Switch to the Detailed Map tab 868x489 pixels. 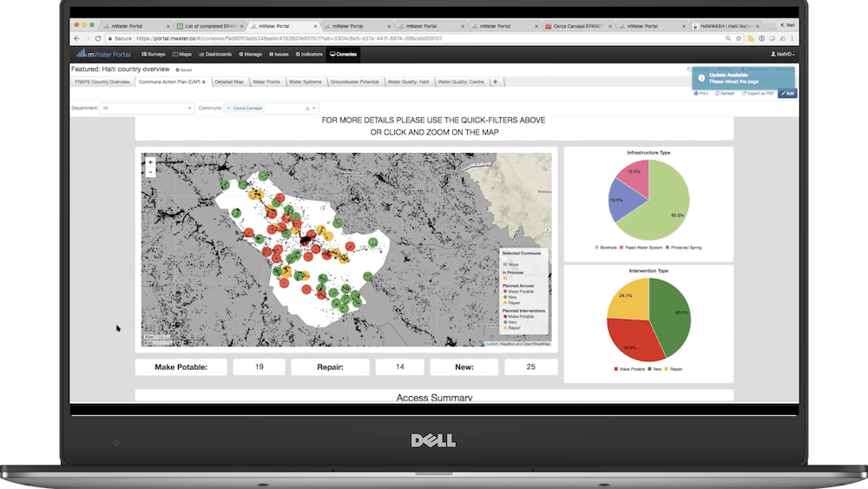coord(229,82)
